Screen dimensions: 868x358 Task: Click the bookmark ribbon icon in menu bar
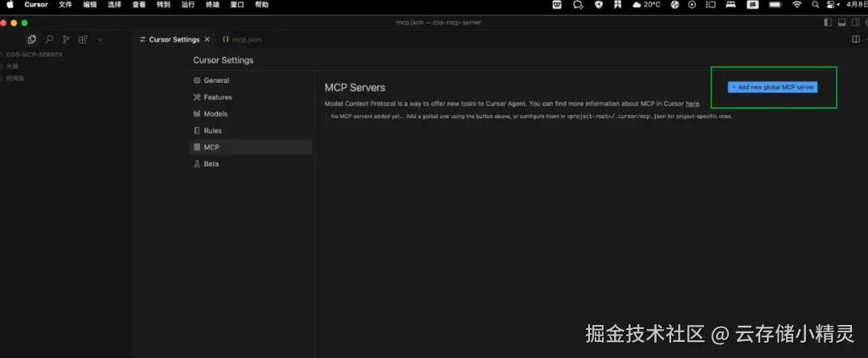pos(617,5)
